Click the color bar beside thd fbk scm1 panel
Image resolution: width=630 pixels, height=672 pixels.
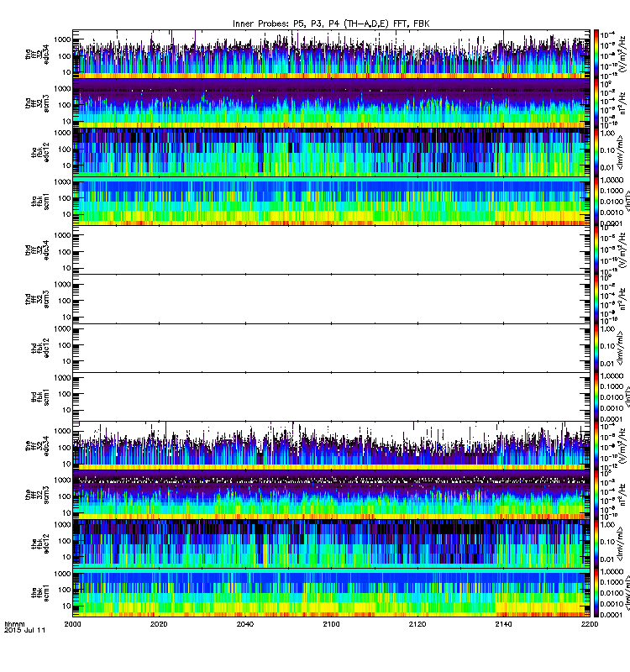coord(596,396)
